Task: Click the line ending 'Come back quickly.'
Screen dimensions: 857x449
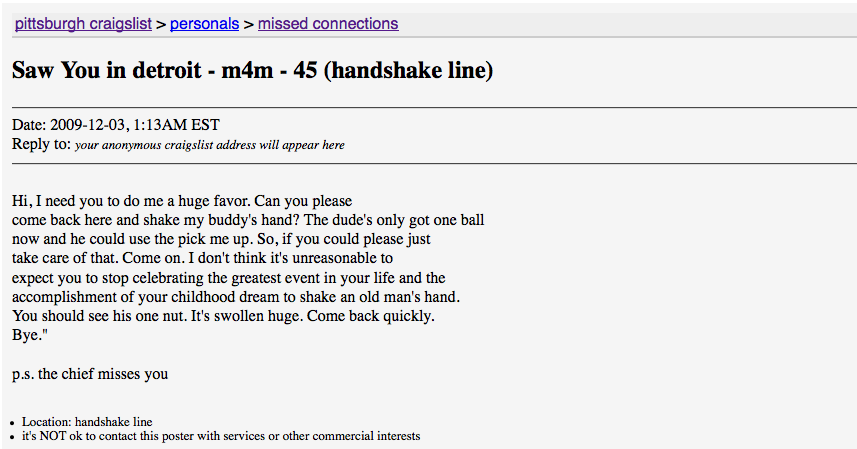Action: coord(224,316)
